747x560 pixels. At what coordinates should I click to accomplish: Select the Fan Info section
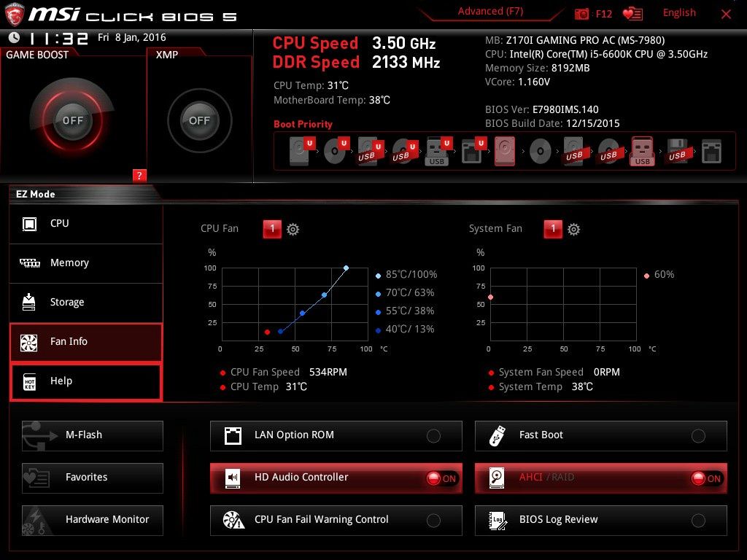pyautogui.click(x=86, y=341)
